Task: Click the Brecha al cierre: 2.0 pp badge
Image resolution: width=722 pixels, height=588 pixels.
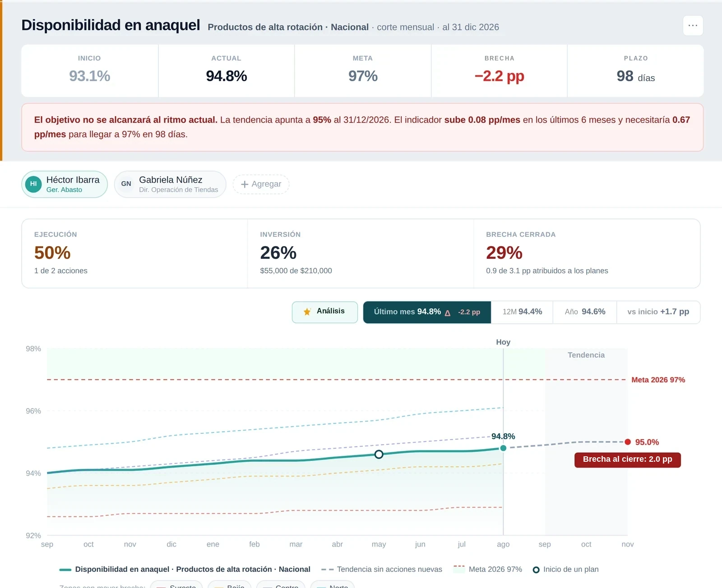Action: [x=628, y=459]
